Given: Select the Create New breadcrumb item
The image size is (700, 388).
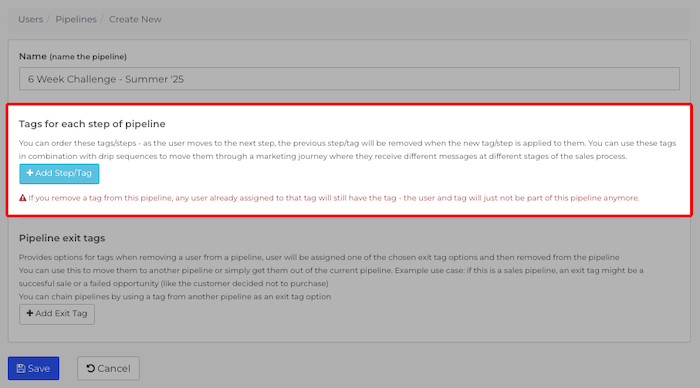Looking at the screenshot, I should [135, 19].
